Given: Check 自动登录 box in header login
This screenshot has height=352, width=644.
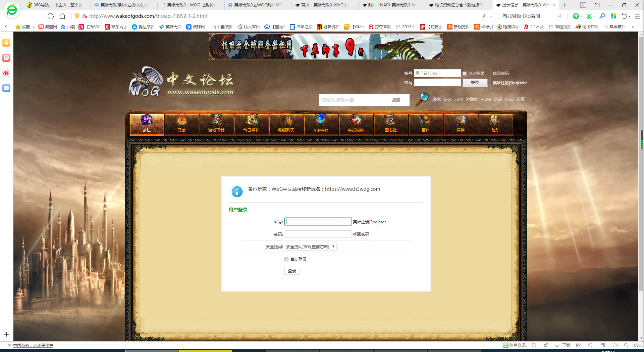Looking at the screenshot, I should (465, 74).
